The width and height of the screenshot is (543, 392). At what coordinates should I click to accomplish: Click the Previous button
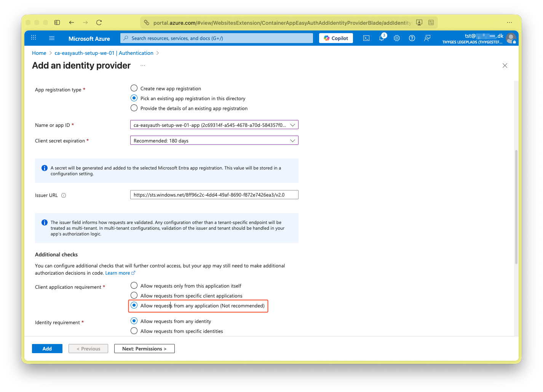click(88, 349)
